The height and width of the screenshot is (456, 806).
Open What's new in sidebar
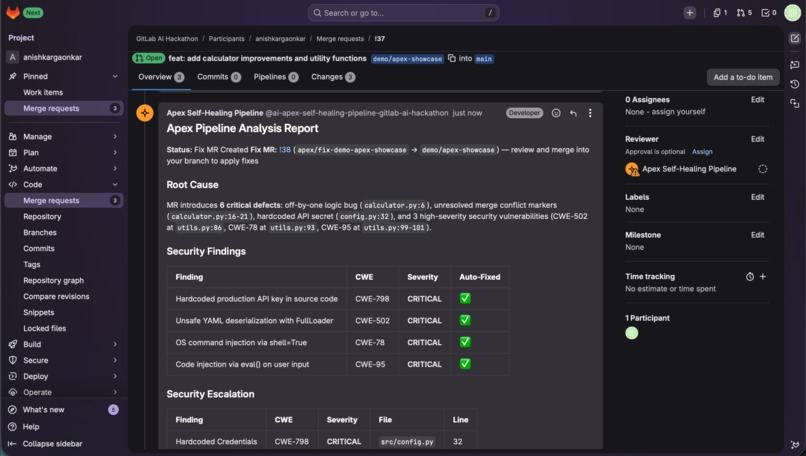tap(63, 410)
